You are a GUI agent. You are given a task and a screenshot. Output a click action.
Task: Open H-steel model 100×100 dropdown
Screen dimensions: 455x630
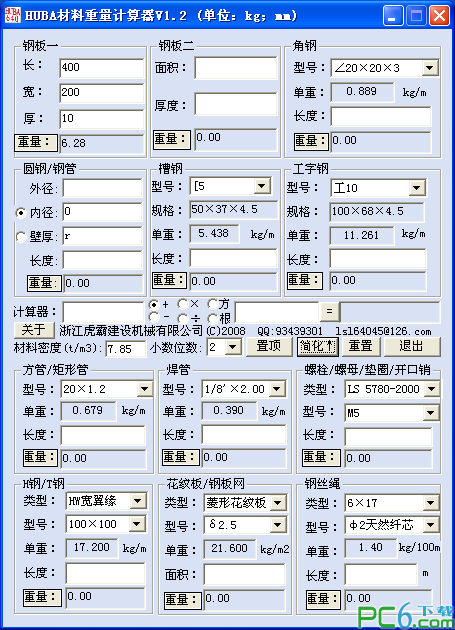pos(137,524)
